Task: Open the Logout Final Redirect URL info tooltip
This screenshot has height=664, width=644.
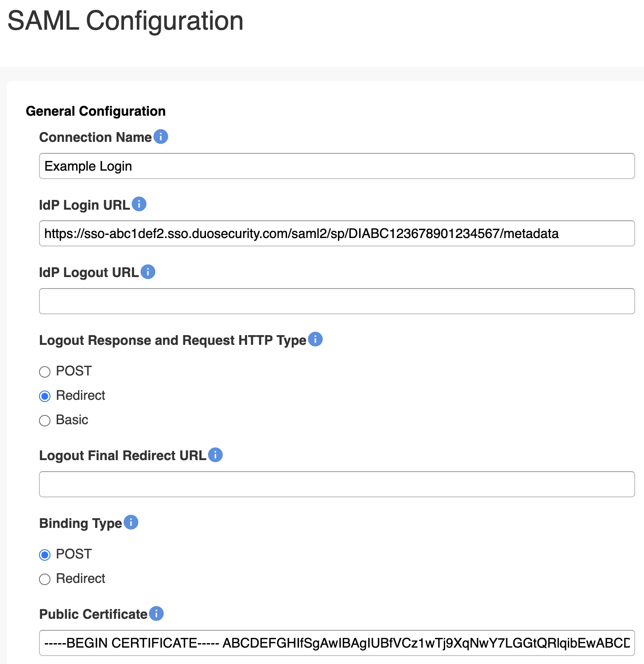Action: point(215,455)
